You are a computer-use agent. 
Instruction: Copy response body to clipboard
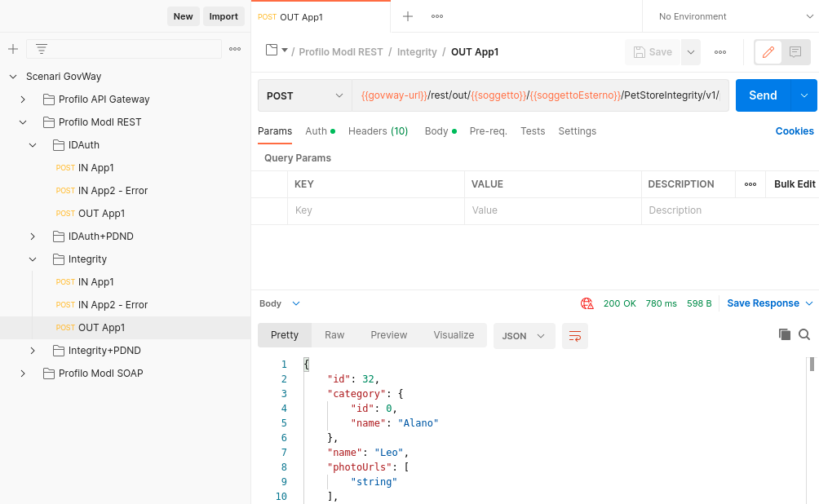[785, 334]
